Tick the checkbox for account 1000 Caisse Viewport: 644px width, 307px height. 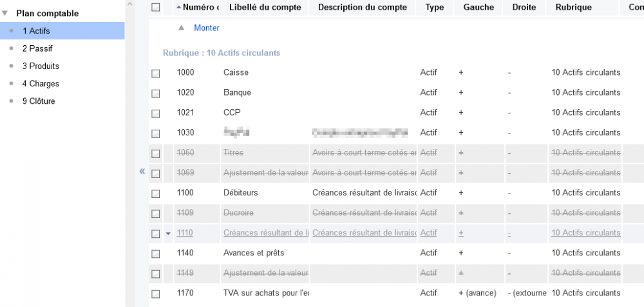(155, 73)
